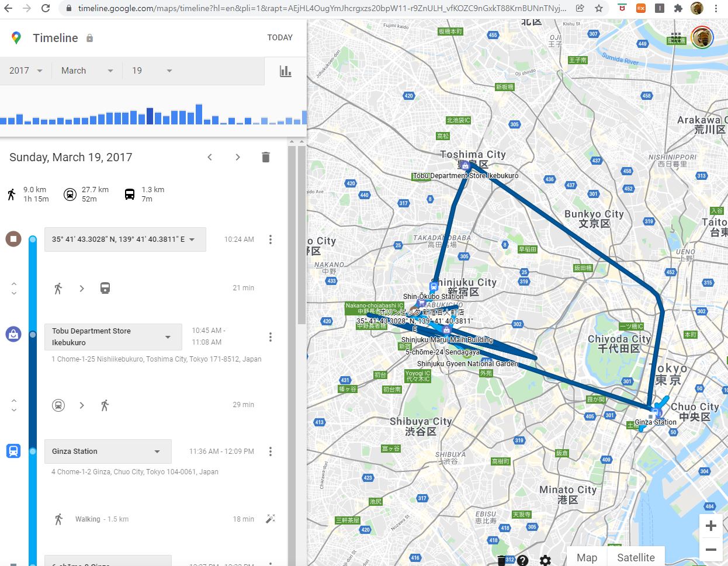Open the browser extensions puzzle icon
The image size is (728, 566).
pos(678,9)
